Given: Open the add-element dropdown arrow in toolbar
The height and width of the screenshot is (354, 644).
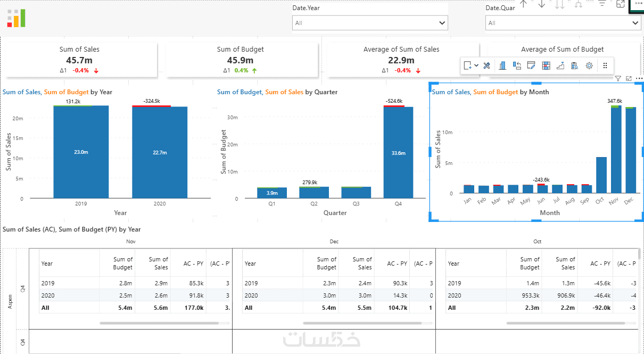Looking at the screenshot, I should click(x=476, y=65).
